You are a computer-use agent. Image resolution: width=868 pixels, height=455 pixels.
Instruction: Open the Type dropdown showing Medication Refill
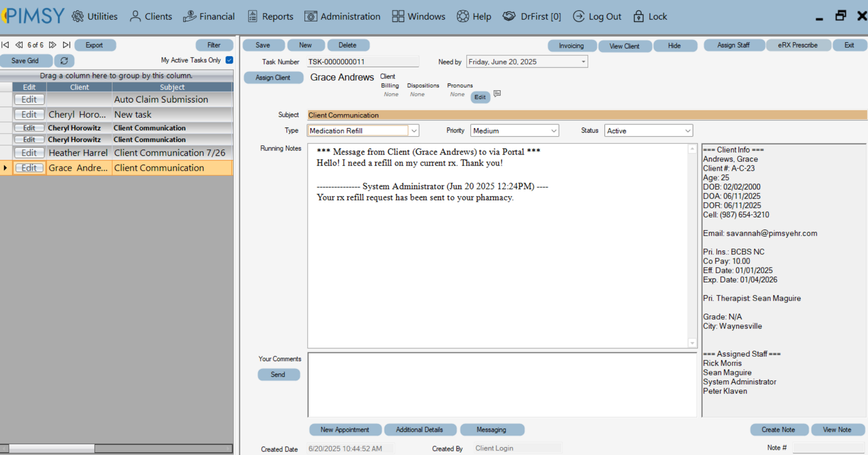[414, 131]
